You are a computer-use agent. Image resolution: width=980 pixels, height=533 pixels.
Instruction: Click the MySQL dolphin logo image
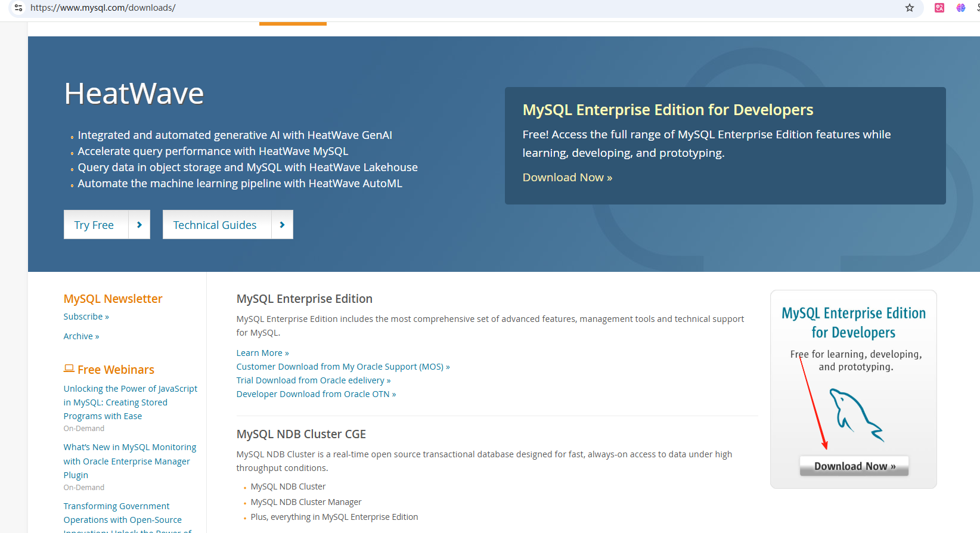click(857, 415)
